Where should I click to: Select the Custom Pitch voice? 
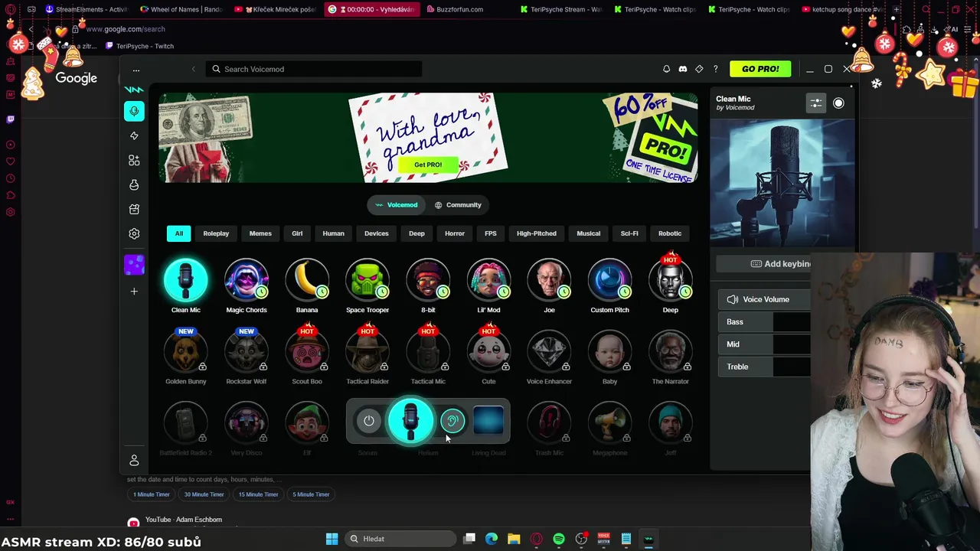tap(609, 280)
